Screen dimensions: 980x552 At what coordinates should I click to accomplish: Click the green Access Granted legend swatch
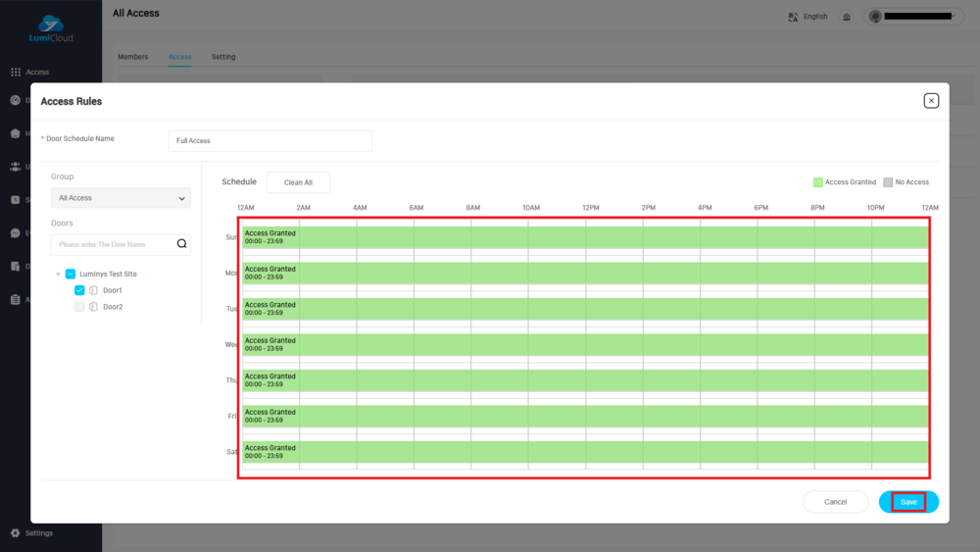pyautogui.click(x=818, y=182)
